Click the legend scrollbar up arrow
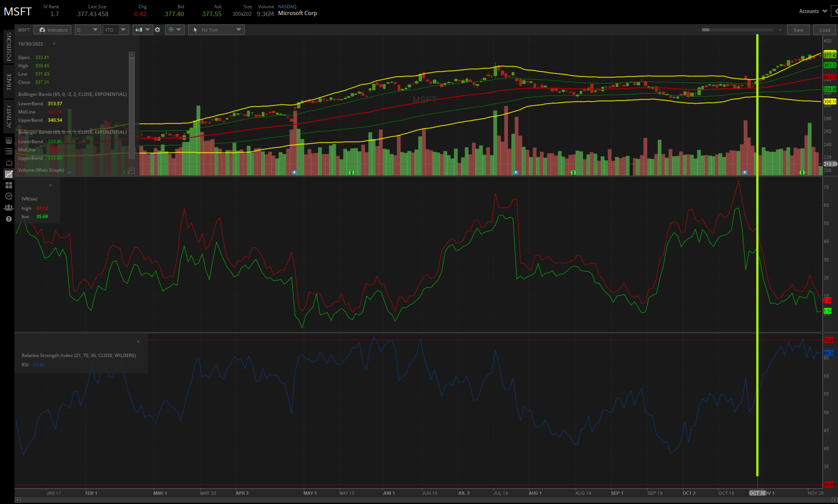Screen dimensions: 838x504 pos(132,55)
